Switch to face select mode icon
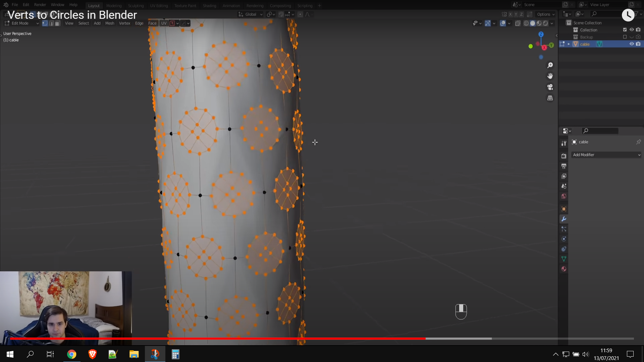Screen dimensions: 644x362 (57, 23)
